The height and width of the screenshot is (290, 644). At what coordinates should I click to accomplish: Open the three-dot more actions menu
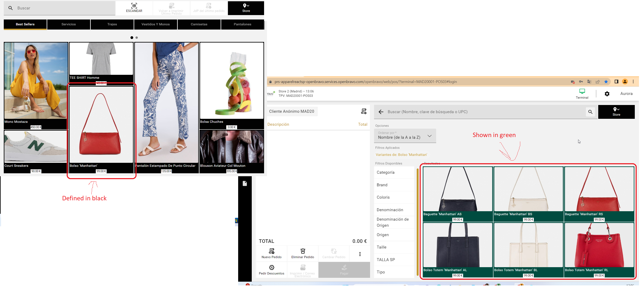(x=360, y=254)
